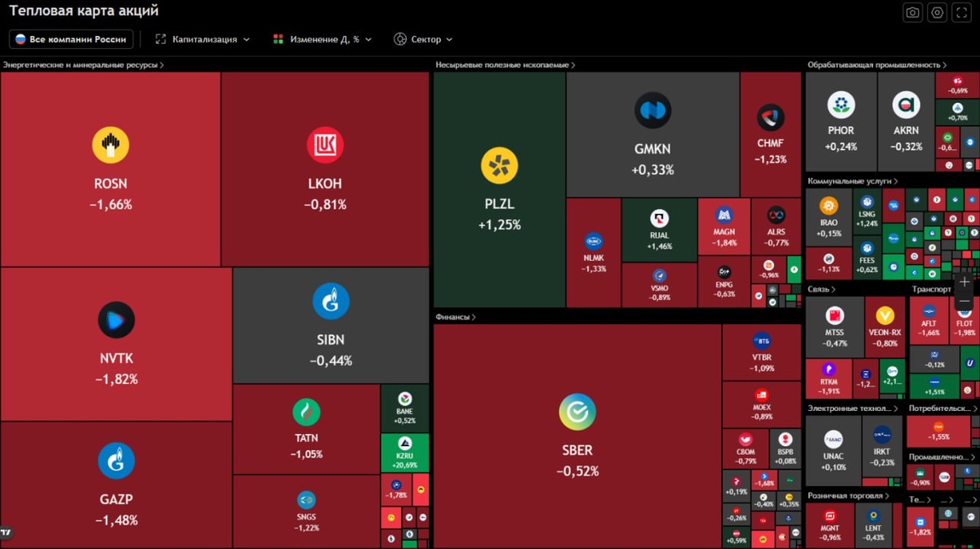Click the RUAL logo
This screenshot has height=549, width=980.
659,218
